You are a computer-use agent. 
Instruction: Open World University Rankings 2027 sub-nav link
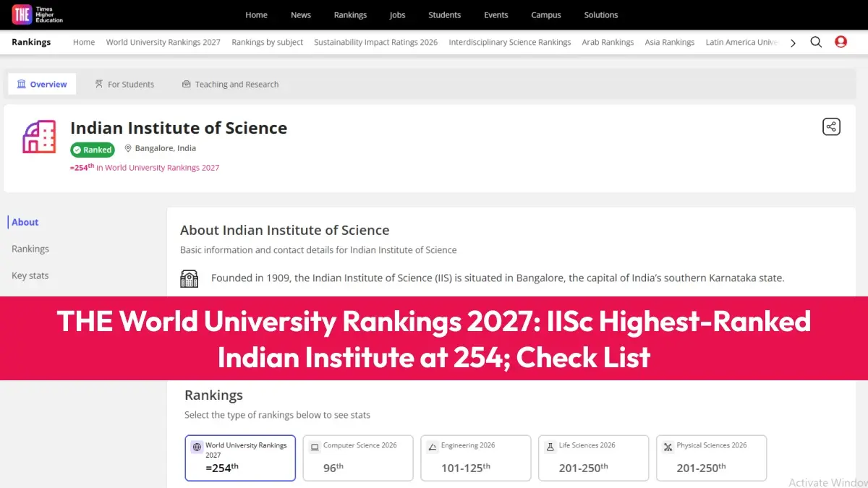tap(163, 42)
